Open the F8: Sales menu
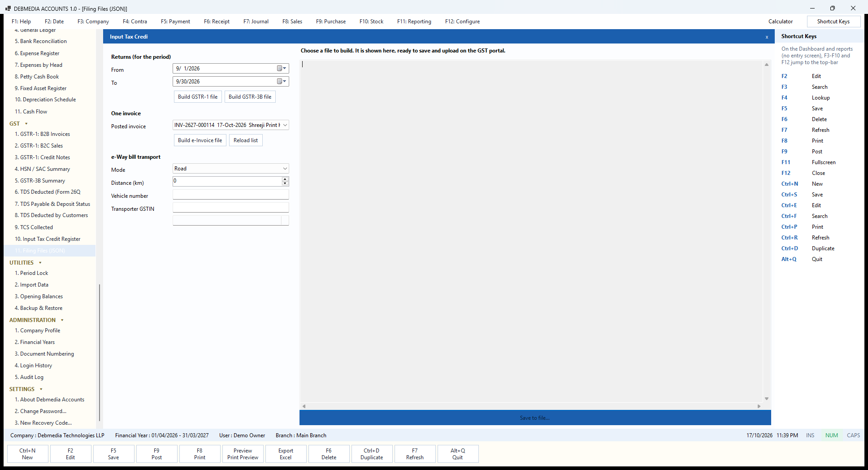This screenshot has width=868, height=470. [x=292, y=22]
